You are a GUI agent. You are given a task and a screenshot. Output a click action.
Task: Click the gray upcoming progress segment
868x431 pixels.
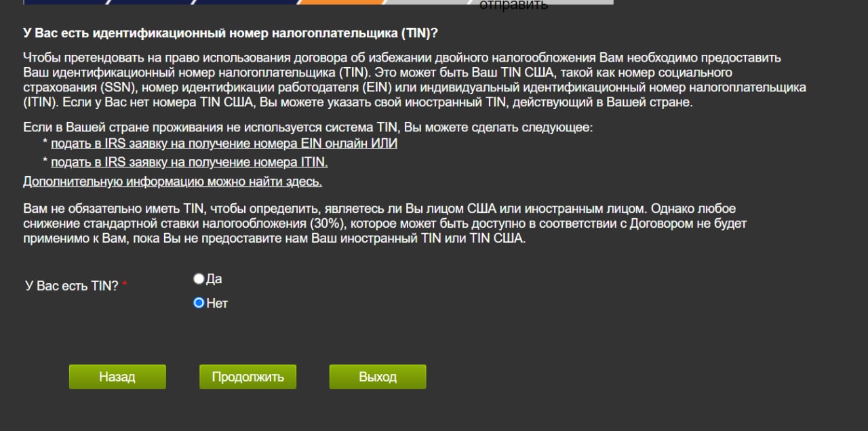click(434, 2)
